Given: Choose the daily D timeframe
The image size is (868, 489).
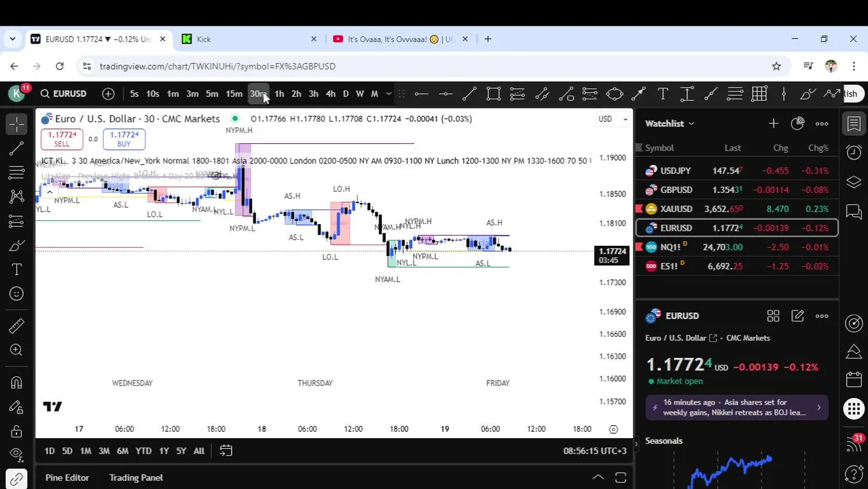Looking at the screenshot, I should point(346,94).
